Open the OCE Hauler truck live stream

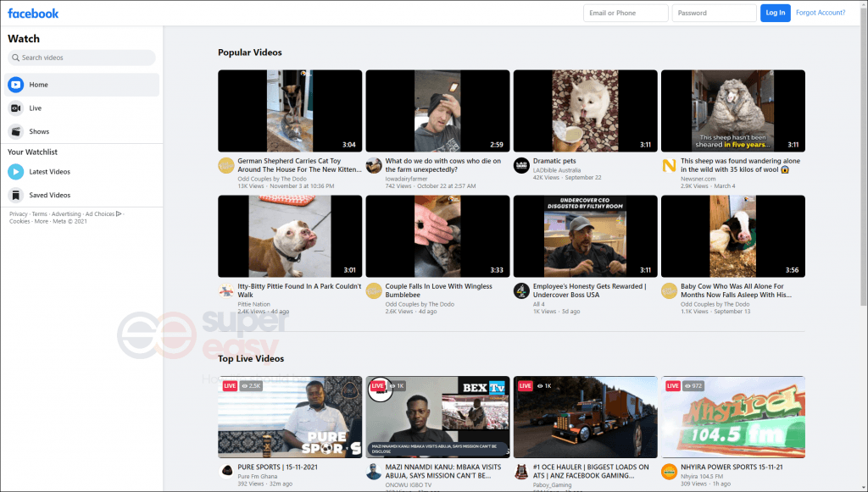586,417
